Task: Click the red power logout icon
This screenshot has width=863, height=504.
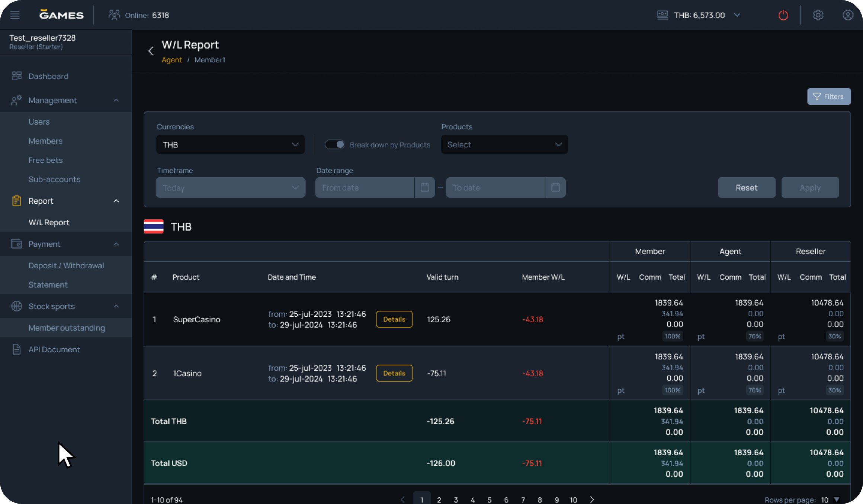Action: 783,15
